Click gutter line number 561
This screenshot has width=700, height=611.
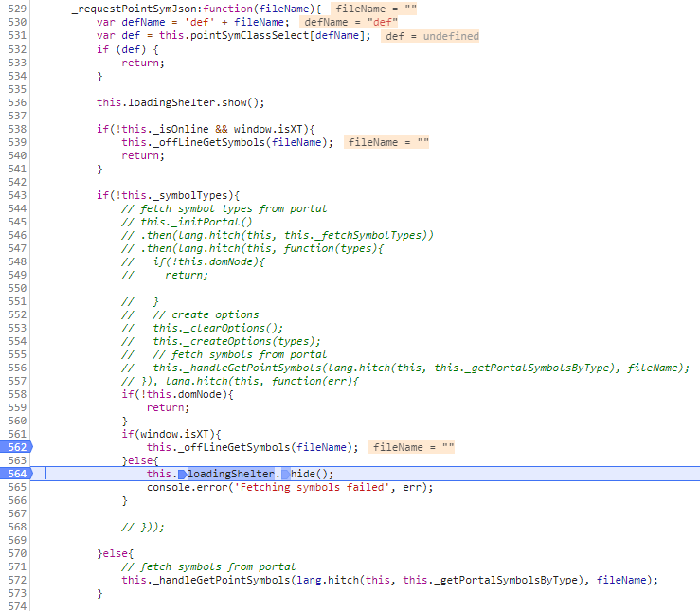pyautogui.click(x=17, y=434)
